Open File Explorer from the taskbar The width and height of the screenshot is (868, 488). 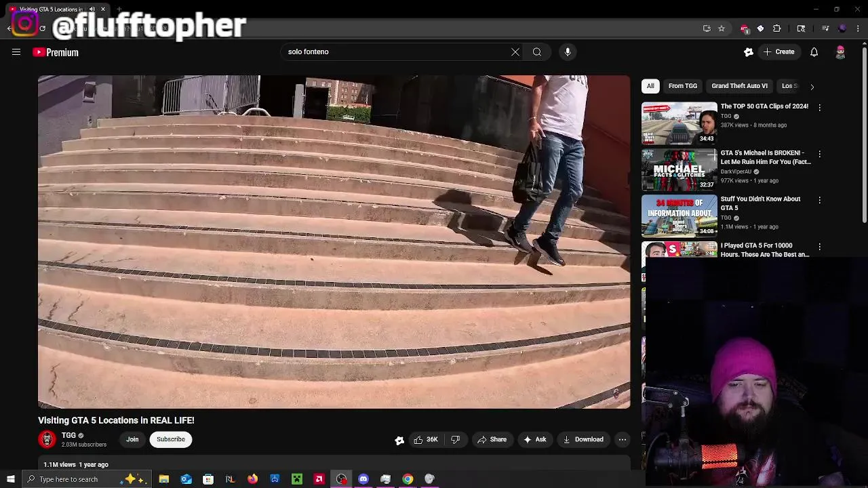[164, 479]
